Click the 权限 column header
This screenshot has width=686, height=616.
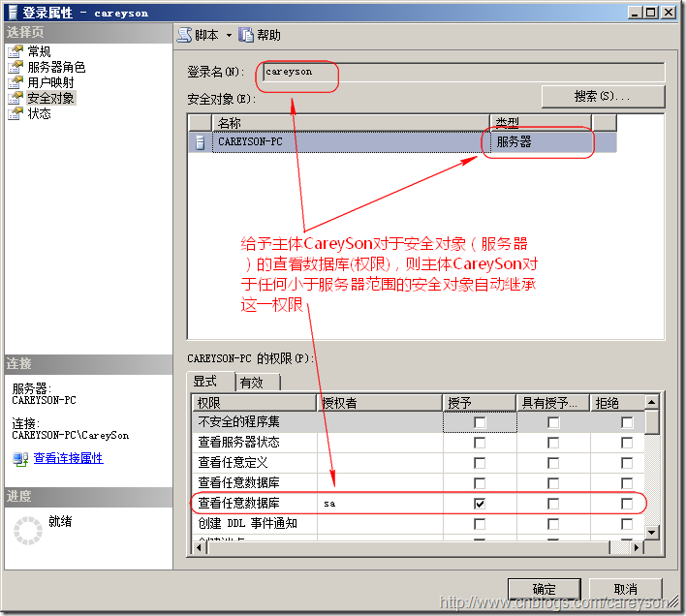(x=254, y=403)
